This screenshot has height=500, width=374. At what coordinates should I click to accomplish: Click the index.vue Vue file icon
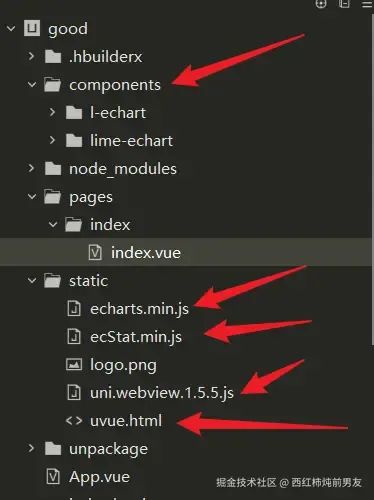coord(95,252)
